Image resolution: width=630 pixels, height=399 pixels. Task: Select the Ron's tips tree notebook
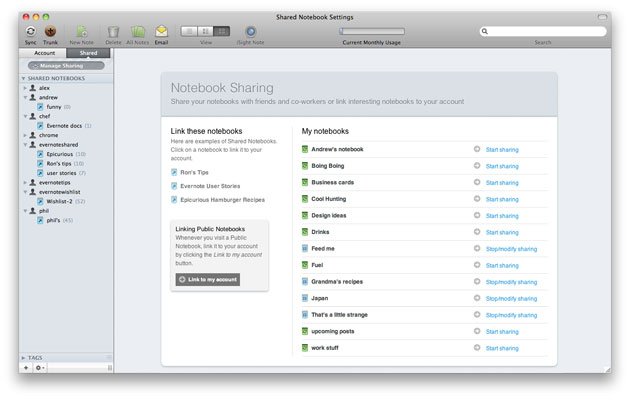coord(59,164)
